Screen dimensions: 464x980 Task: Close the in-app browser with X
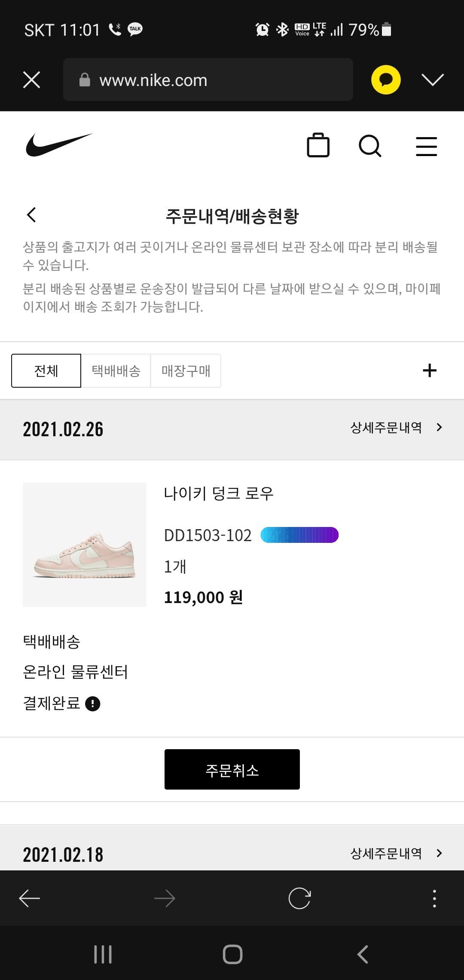tap(31, 80)
